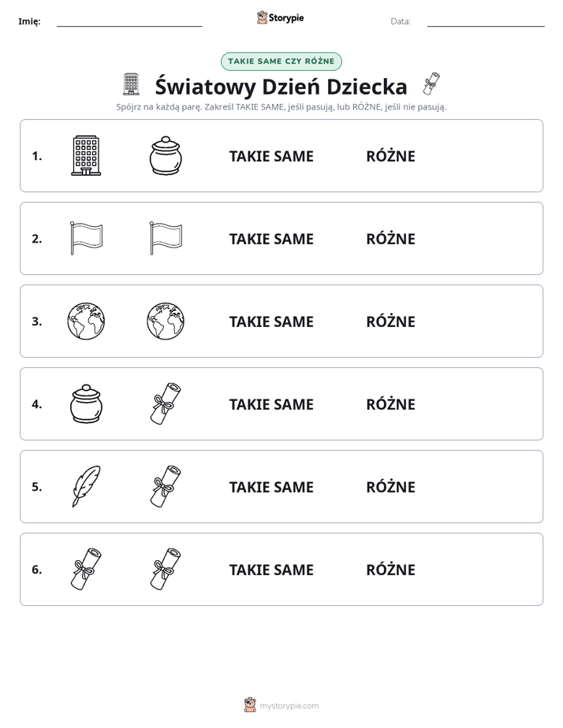Screen dimensions: 563x728
Task: Select the left flag in row 2
Action: pyautogui.click(x=87, y=238)
